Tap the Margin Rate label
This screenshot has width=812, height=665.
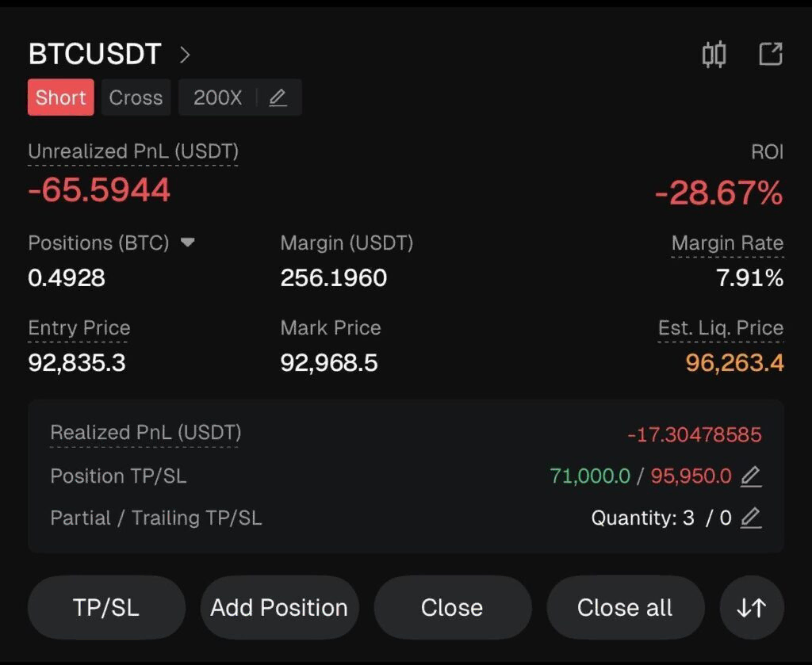727,243
